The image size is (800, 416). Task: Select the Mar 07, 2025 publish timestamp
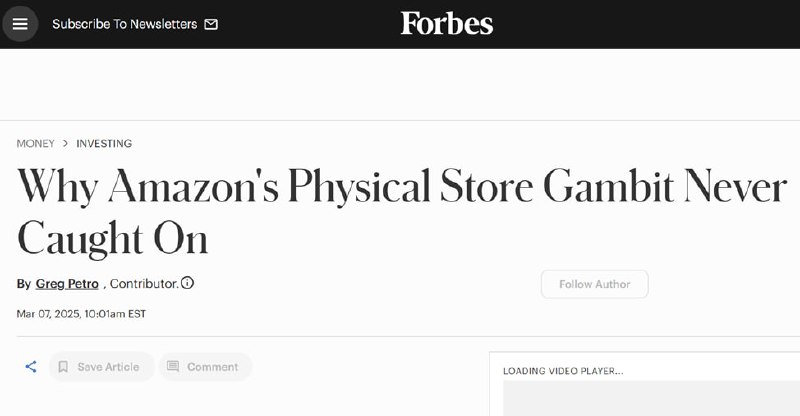(81, 314)
